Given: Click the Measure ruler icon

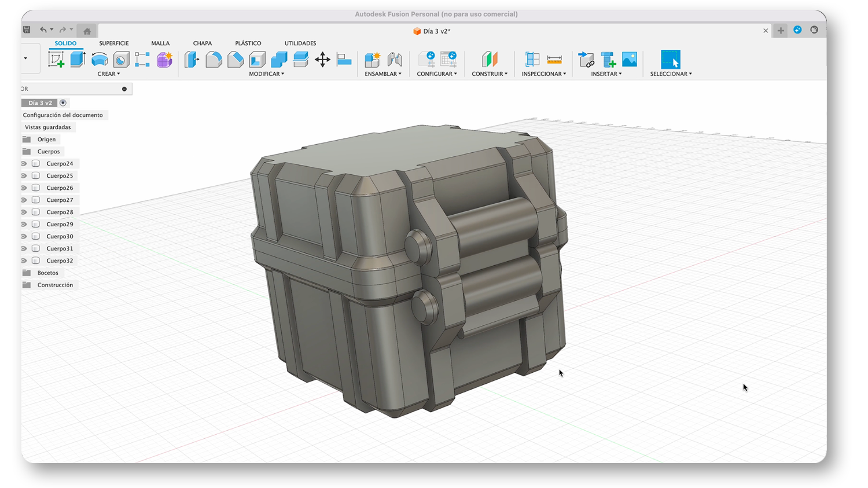Looking at the screenshot, I should coord(554,60).
